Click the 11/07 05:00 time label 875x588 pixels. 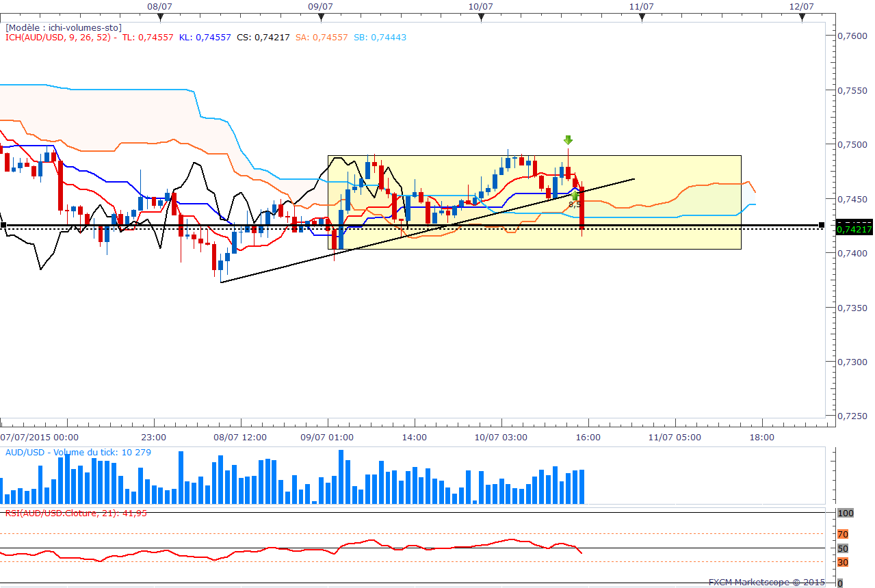pyautogui.click(x=675, y=437)
